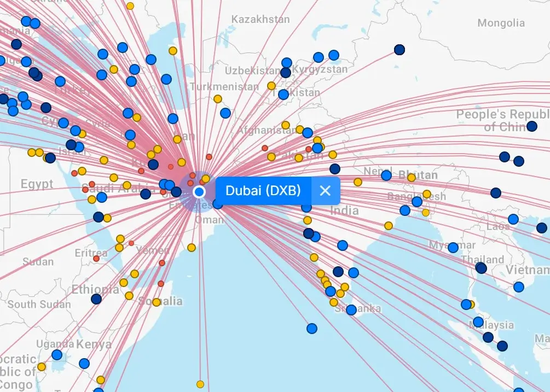Click the blue airport marker below Vietnam label

(519, 286)
